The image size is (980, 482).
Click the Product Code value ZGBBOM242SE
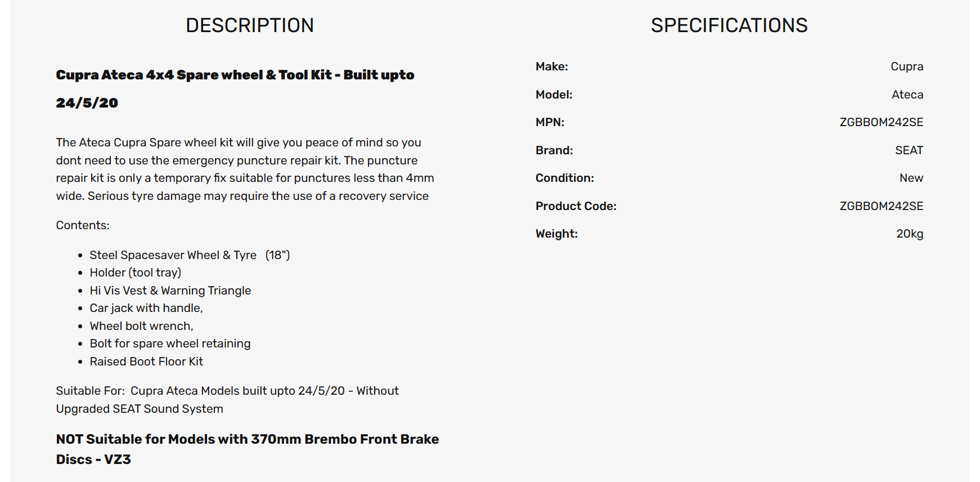pyautogui.click(x=882, y=206)
